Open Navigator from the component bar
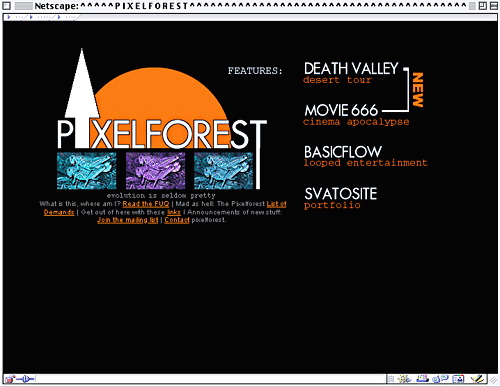Image resolution: width=500 pixels, height=387 pixels. 404,379
